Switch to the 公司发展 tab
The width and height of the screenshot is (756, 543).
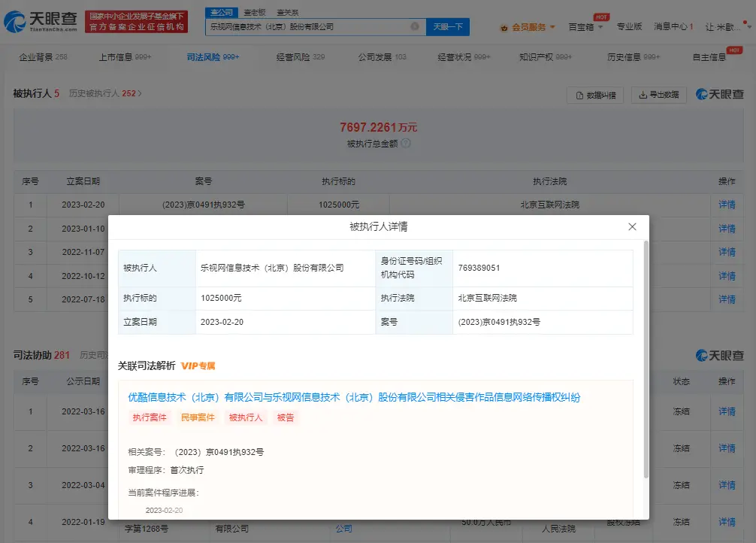(382, 57)
